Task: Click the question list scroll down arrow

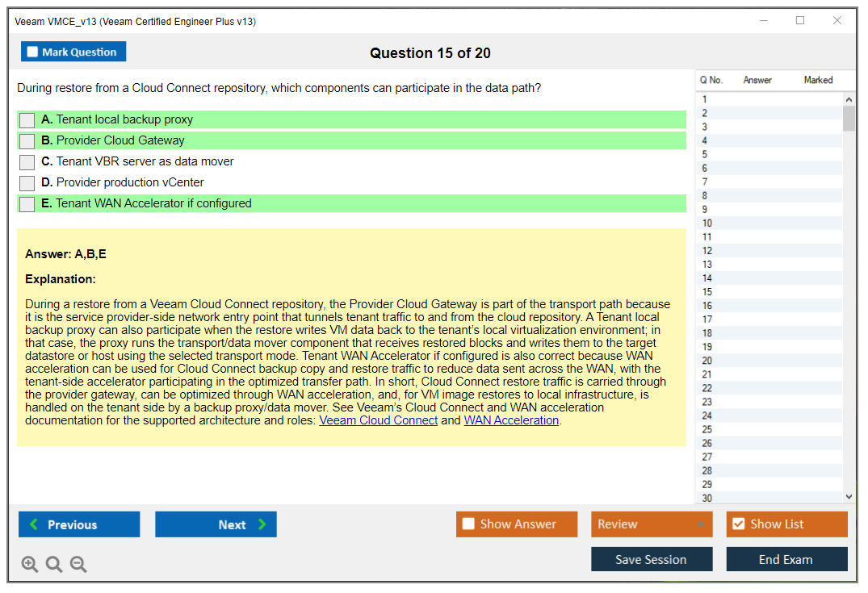Action: [x=849, y=497]
